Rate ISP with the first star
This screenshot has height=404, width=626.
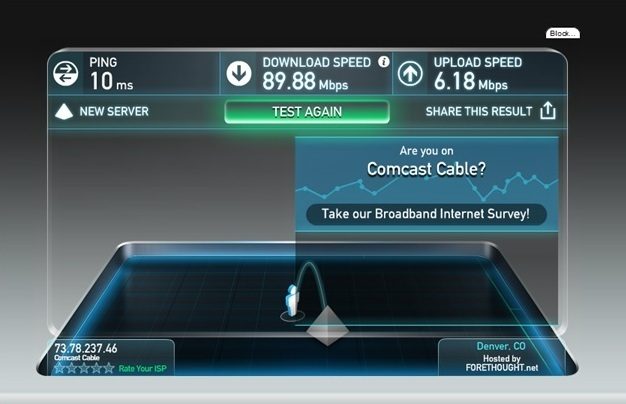(59, 368)
